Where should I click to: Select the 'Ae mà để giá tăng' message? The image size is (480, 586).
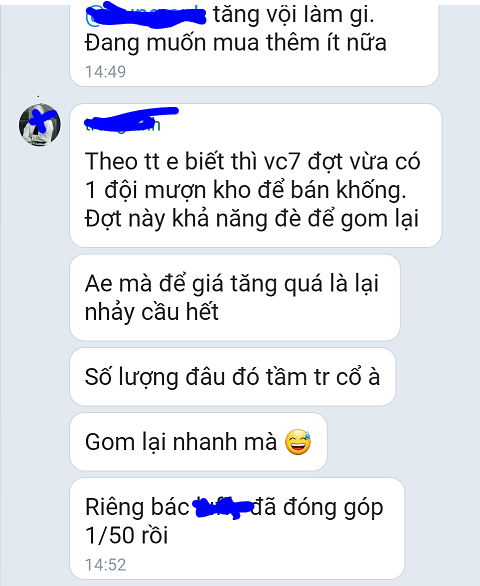tap(235, 297)
